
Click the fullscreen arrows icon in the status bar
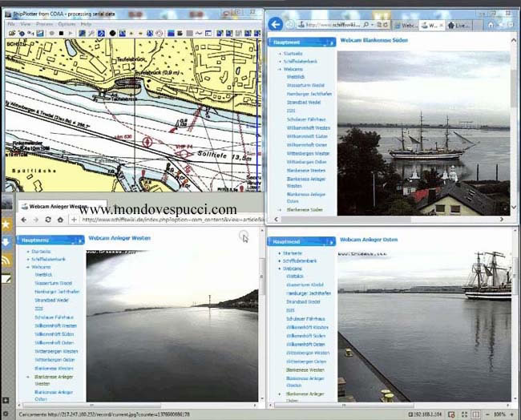(464, 414)
